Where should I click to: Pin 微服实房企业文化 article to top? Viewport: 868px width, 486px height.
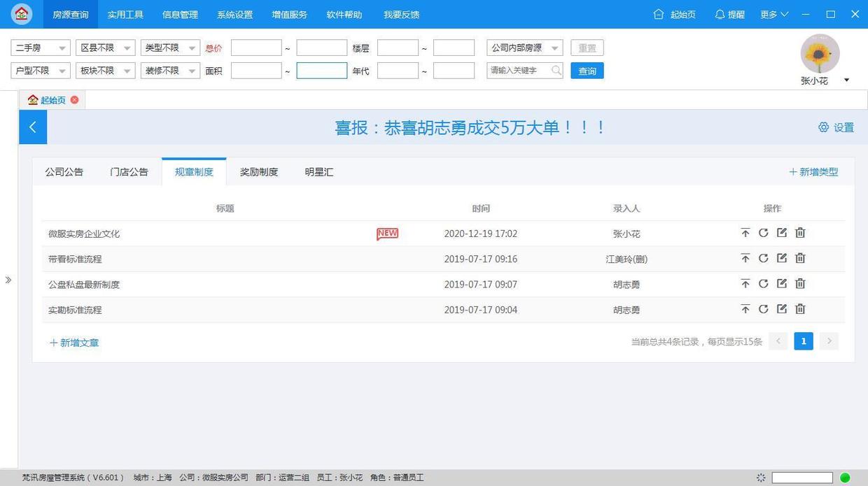tap(745, 233)
